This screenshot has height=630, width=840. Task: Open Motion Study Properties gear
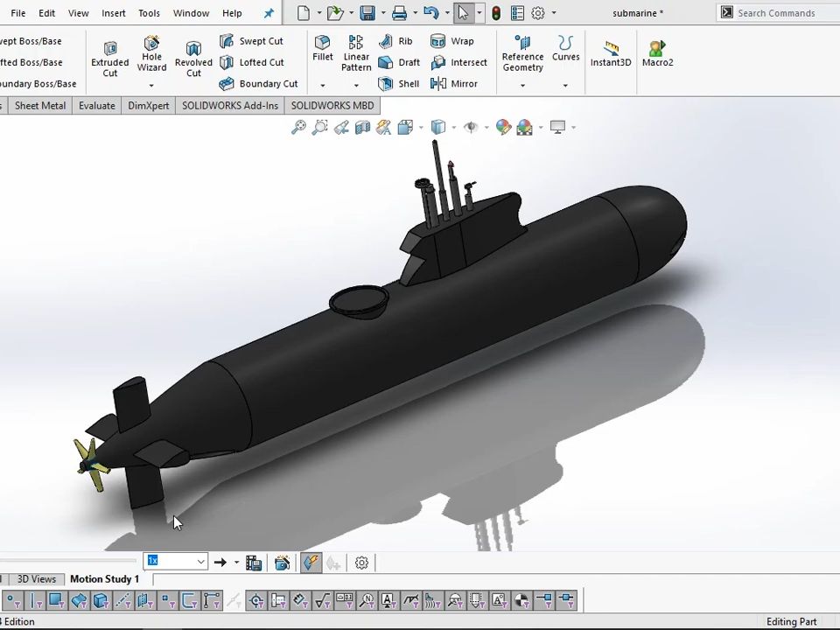tap(361, 563)
